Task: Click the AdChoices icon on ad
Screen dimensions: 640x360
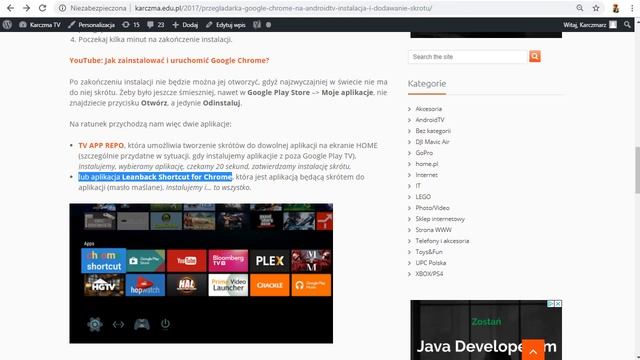Action: (x=551, y=304)
